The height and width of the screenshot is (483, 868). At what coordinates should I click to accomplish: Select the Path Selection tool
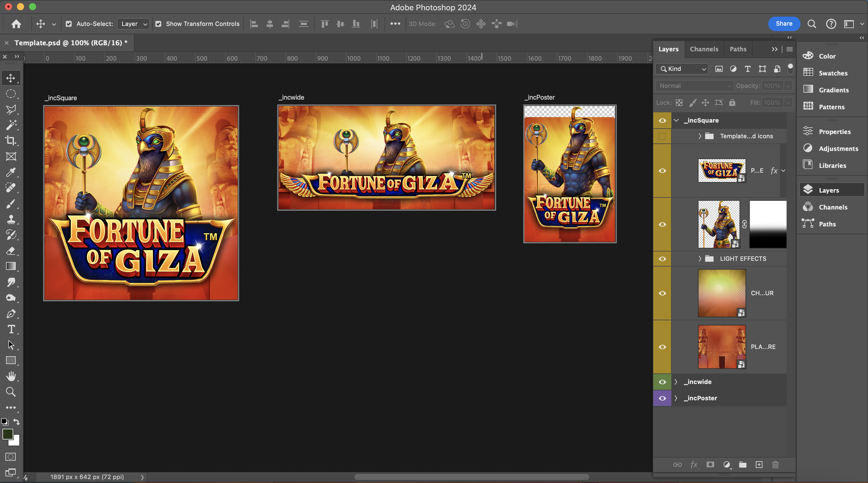(x=11, y=345)
